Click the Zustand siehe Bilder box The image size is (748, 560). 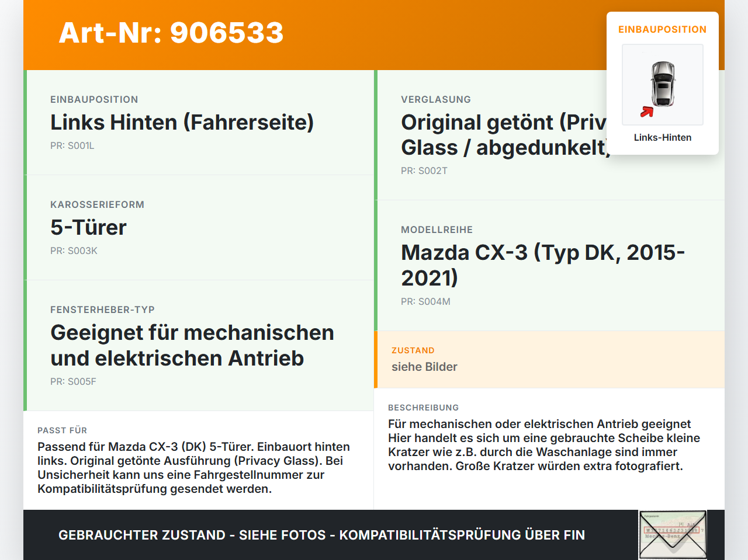[549, 360]
